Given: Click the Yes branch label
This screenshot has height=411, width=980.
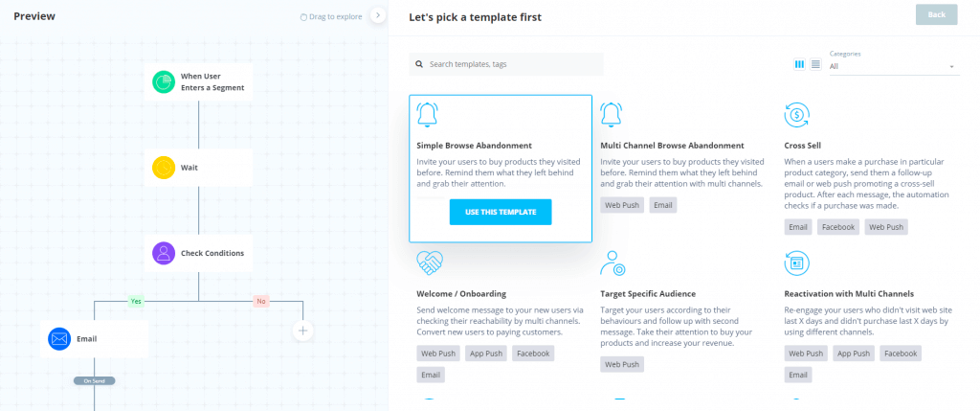Looking at the screenshot, I should 137,301.
